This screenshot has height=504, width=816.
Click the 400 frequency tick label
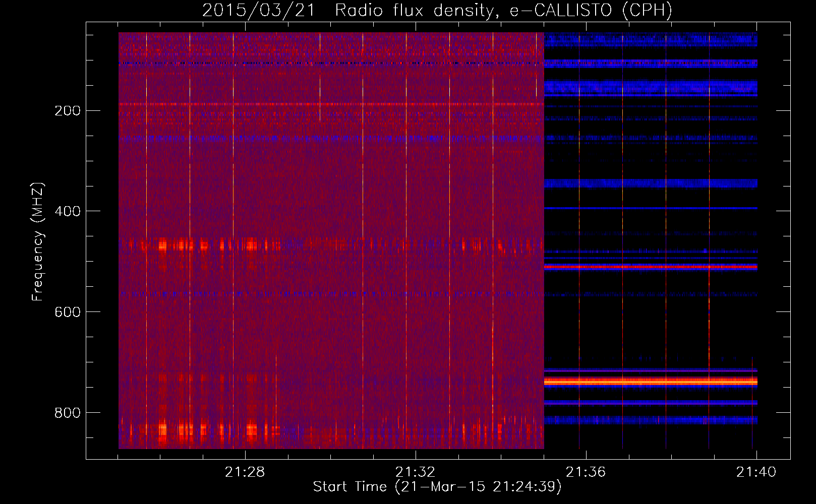pos(68,211)
